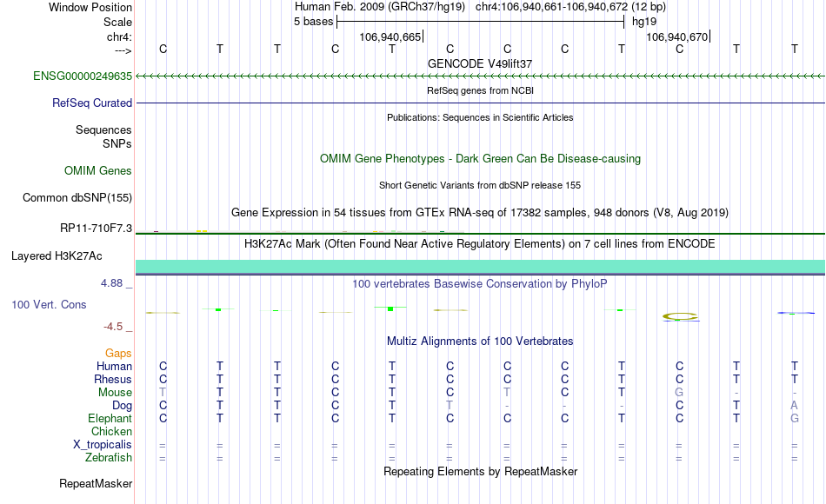This screenshot has height=504, width=826.
Task: Click Short Genetic Variants from dbSNP title
Action: click(x=480, y=185)
